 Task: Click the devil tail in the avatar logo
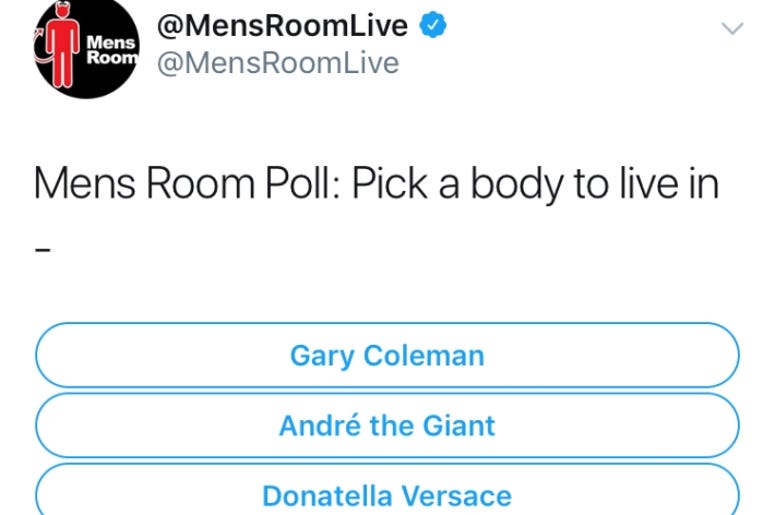tap(42, 48)
